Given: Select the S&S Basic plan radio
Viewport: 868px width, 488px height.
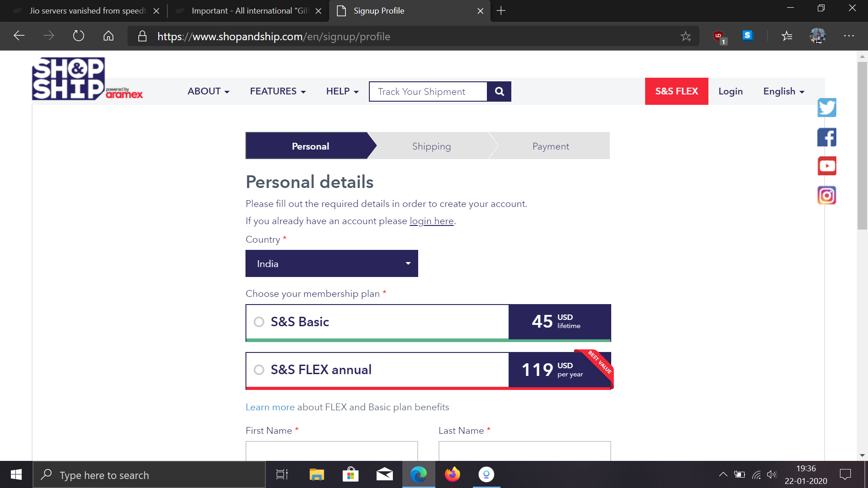Looking at the screenshot, I should point(259,322).
